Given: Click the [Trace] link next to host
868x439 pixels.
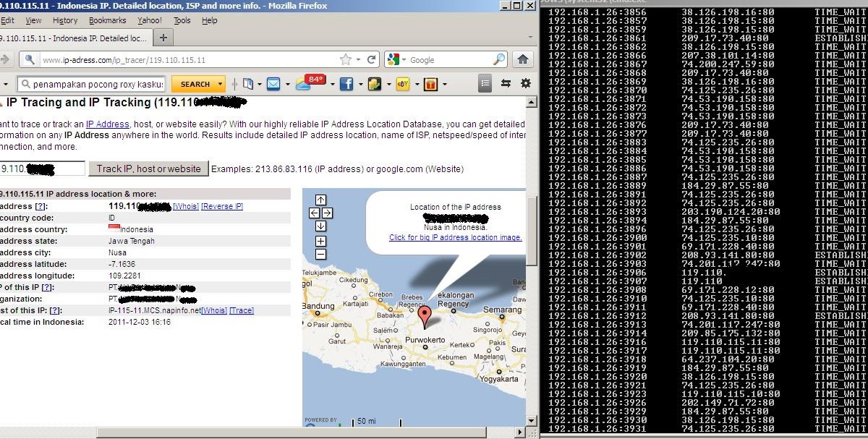Looking at the screenshot, I should point(242,310).
